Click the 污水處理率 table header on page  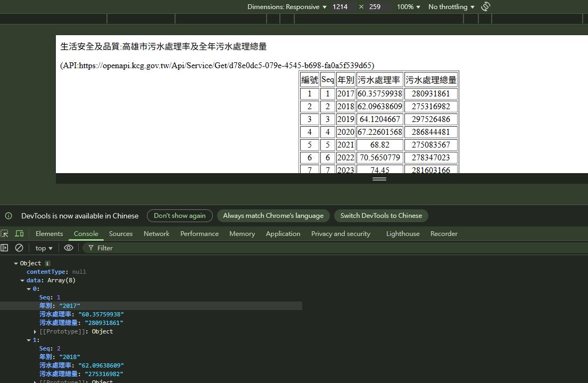[x=379, y=79]
